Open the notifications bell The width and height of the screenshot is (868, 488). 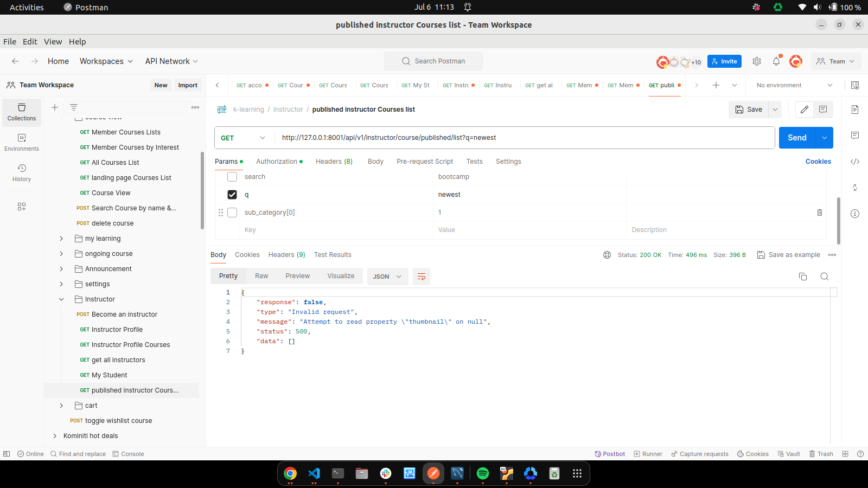[x=776, y=61]
